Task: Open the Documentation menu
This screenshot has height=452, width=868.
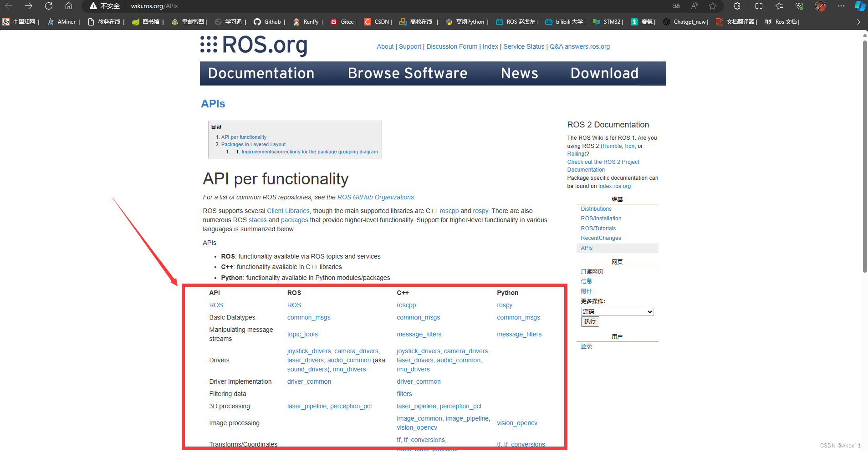Action: [x=261, y=73]
